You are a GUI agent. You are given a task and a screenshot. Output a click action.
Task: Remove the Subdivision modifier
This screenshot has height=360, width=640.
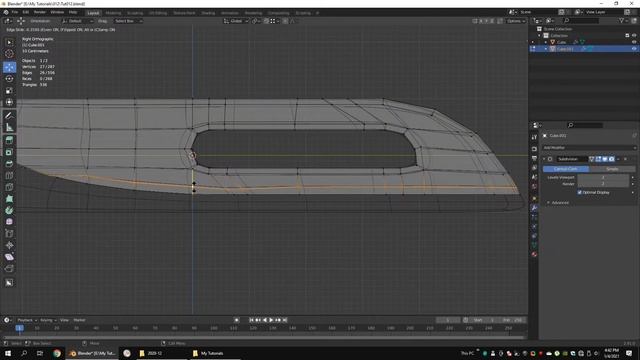[625, 159]
